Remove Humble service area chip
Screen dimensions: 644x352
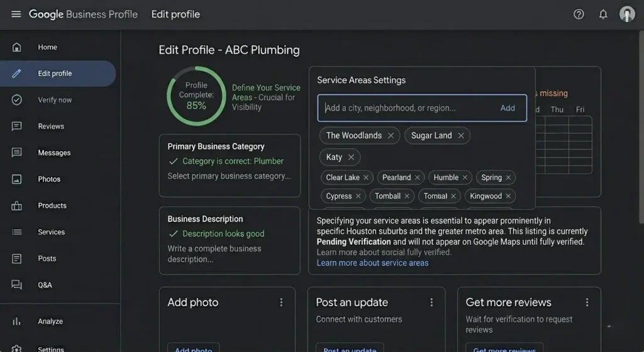(x=465, y=178)
